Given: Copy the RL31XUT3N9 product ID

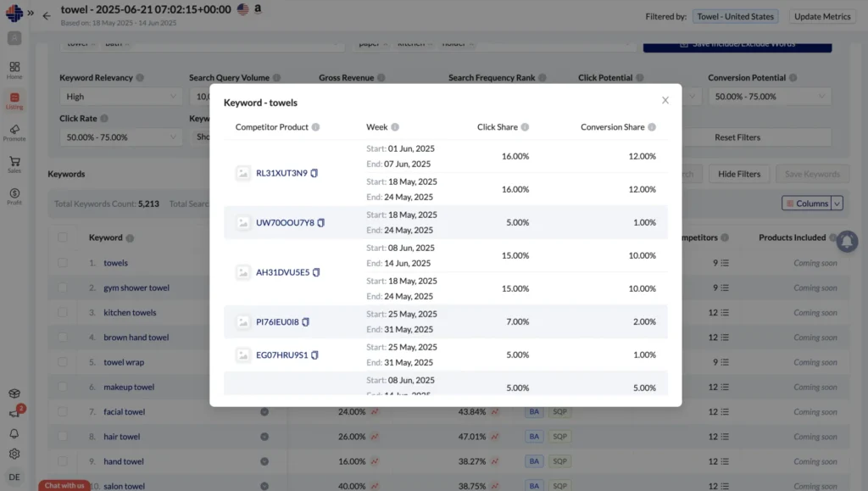Looking at the screenshot, I should pos(314,173).
